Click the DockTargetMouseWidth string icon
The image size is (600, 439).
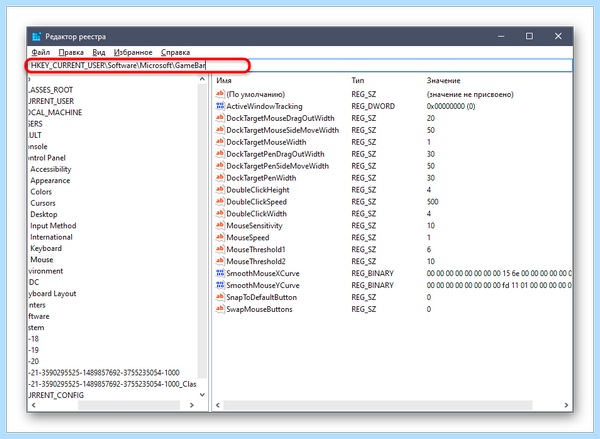(220, 142)
